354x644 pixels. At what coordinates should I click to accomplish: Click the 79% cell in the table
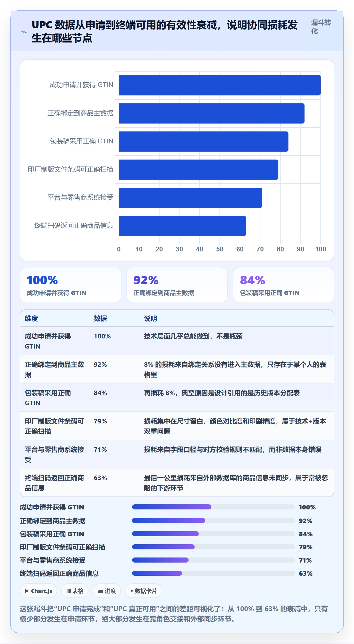tap(100, 421)
